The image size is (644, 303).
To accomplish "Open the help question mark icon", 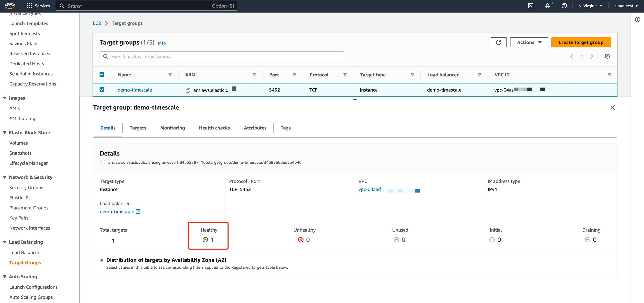I will tap(564, 6).
